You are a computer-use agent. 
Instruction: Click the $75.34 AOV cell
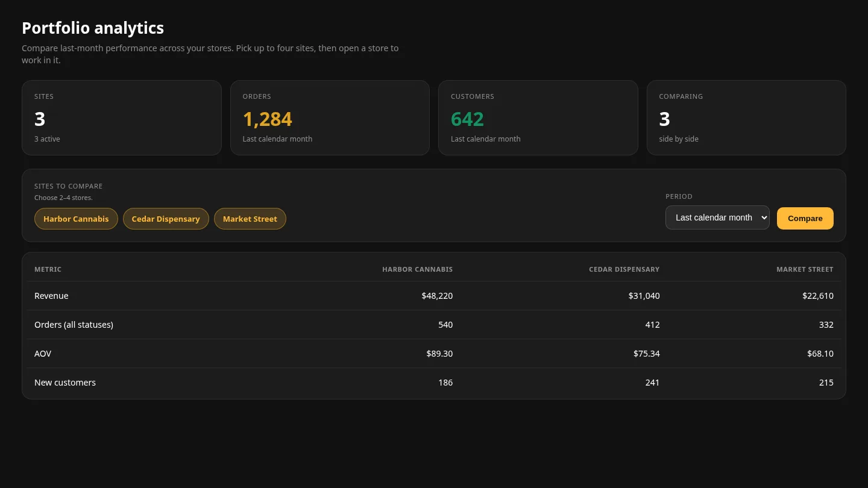[646, 354]
